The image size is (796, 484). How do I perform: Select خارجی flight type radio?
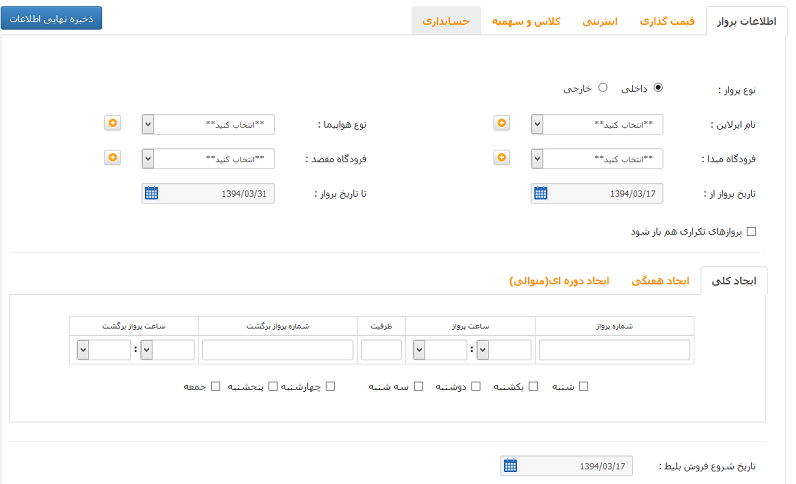point(603,87)
